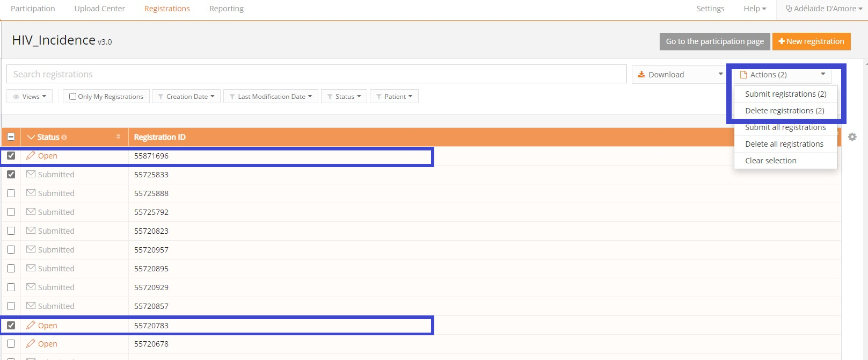
Task: Uncheck the checkbox for registration 55725833
Action: coord(11,175)
